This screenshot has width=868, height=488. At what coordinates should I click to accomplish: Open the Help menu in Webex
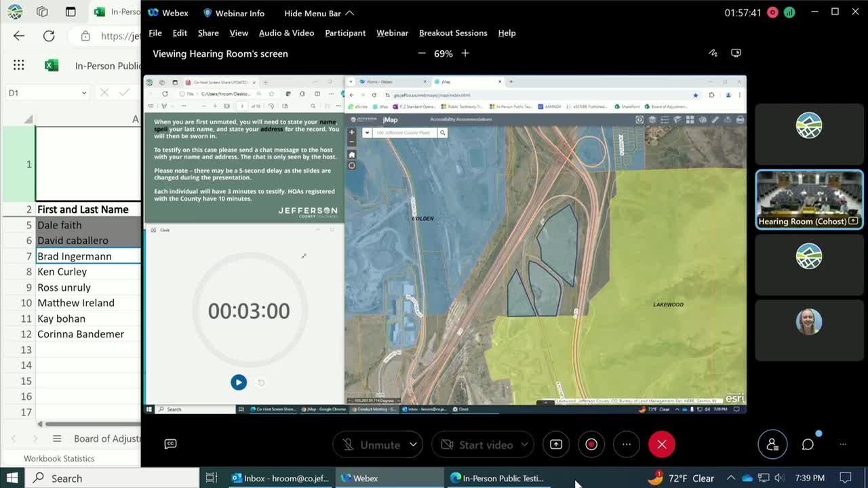coord(507,33)
